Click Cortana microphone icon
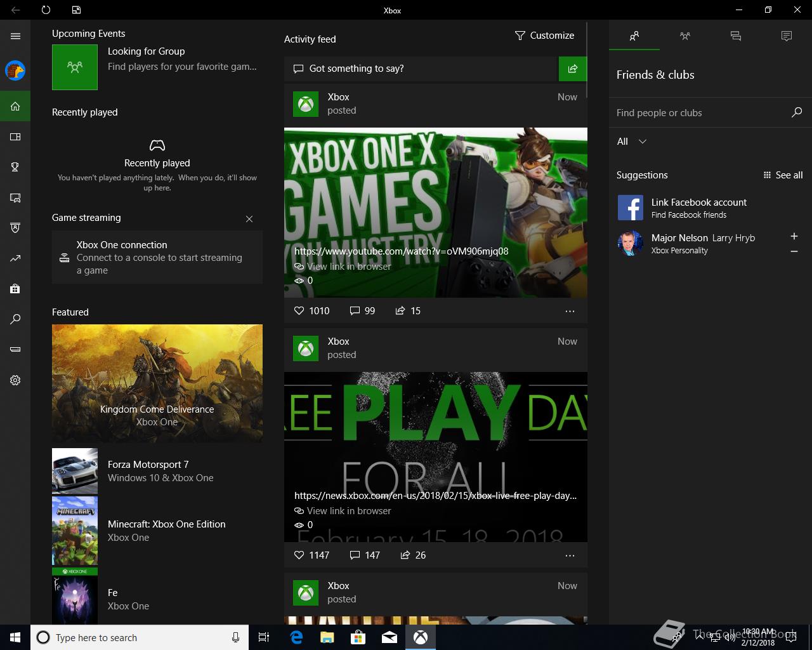 236,637
